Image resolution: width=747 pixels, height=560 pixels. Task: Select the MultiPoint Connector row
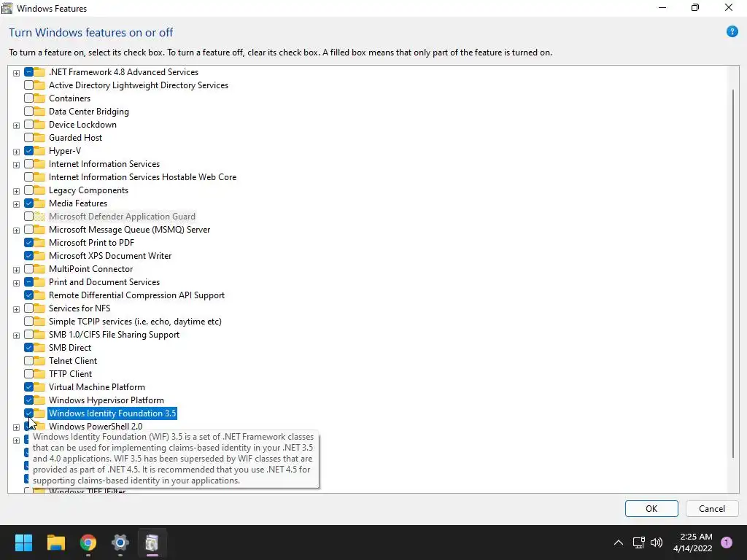click(90, 269)
